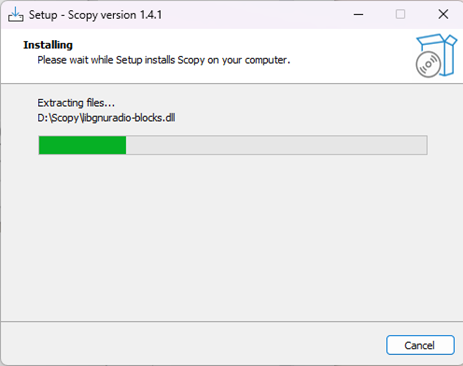The width and height of the screenshot is (463, 366).
Task: Close the Scopy Setup window
Action: click(x=443, y=14)
